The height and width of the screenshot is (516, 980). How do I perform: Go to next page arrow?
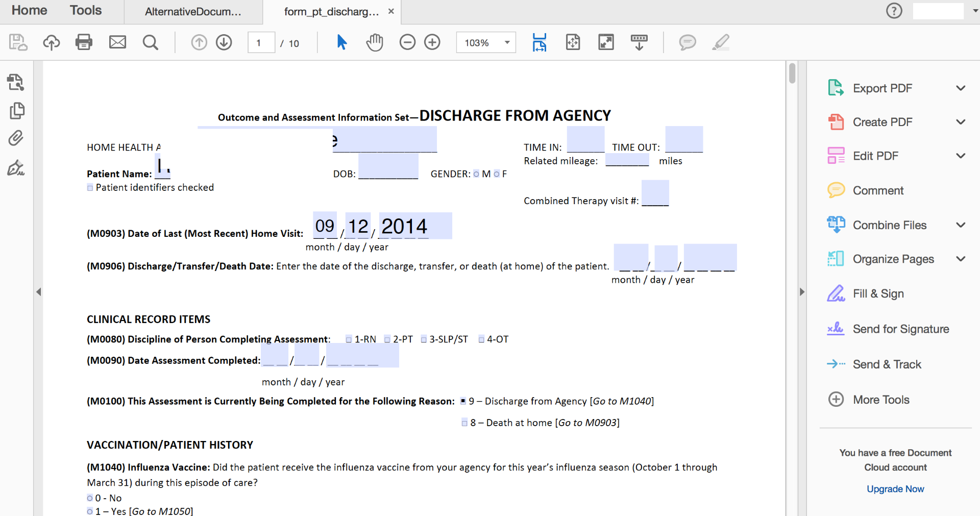224,42
